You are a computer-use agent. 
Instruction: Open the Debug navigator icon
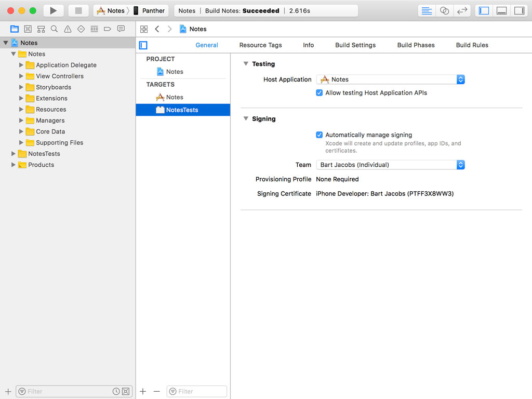pos(95,29)
